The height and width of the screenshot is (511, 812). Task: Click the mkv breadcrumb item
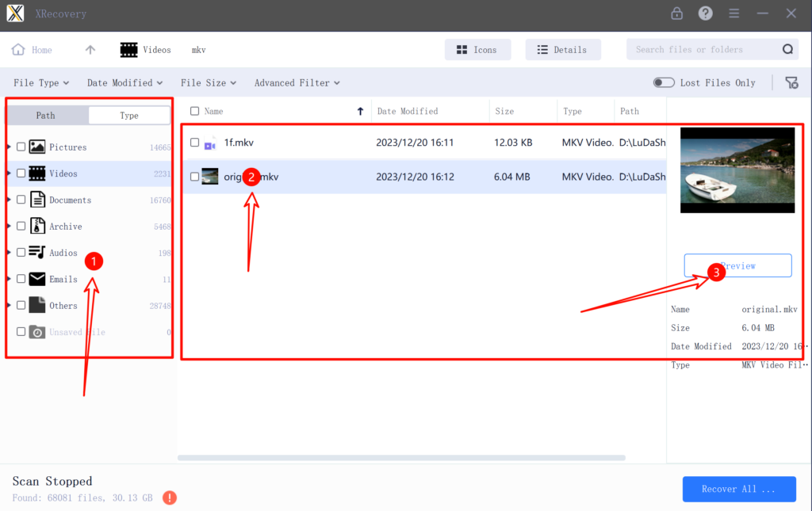[199, 50]
